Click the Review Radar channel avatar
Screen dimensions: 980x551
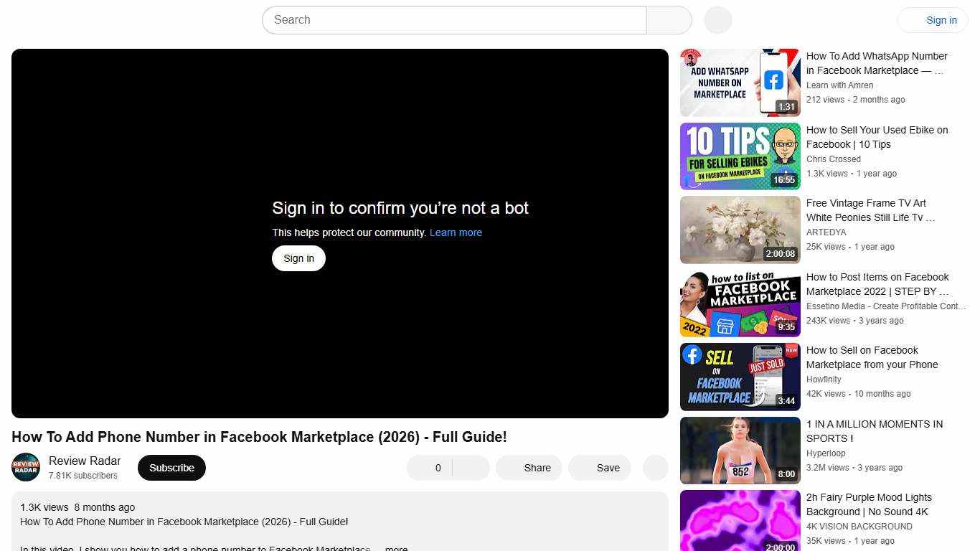[x=25, y=467]
